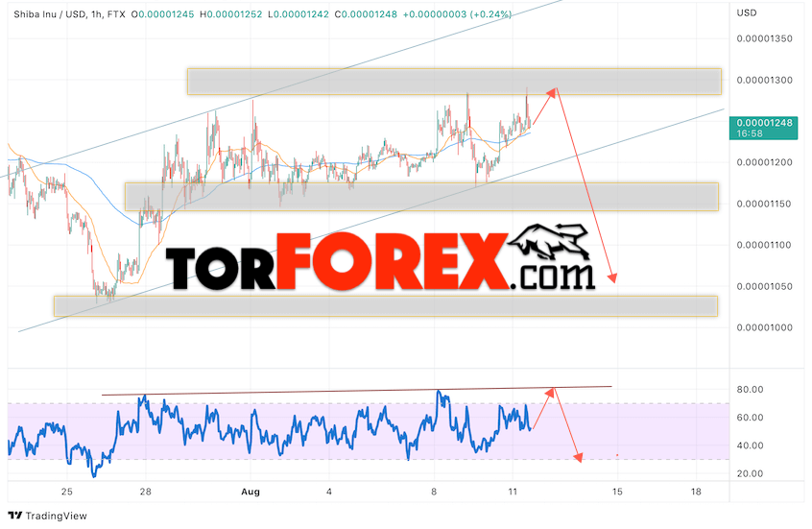The height and width of the screenshot is (529, 812).
Task: Click the date label 11 on time axis
Action: click(x=513, y=492)
